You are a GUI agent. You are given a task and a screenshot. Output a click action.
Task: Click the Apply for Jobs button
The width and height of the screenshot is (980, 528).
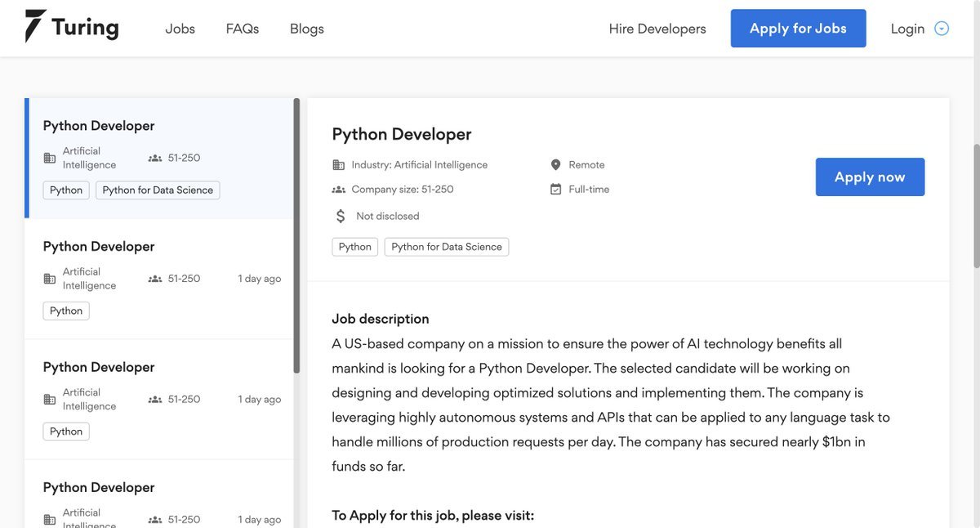[x=798, y=27]
